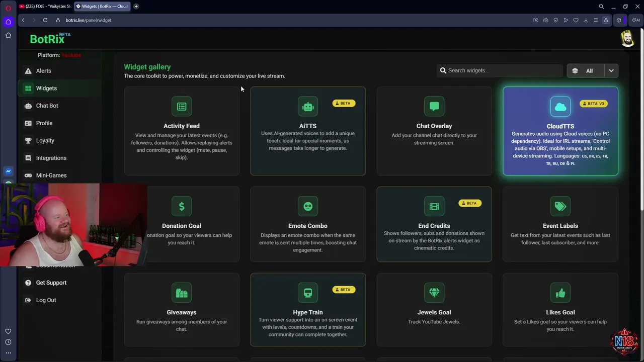Click the Donation Goal dollar icon
644x362 pixels.
pyautogui.click(x=182, y=206)
